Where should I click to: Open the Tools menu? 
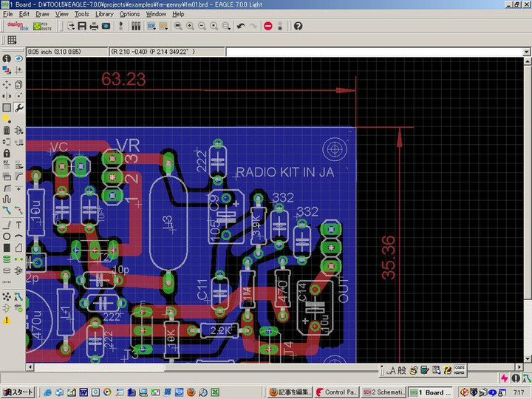[81, 14]
